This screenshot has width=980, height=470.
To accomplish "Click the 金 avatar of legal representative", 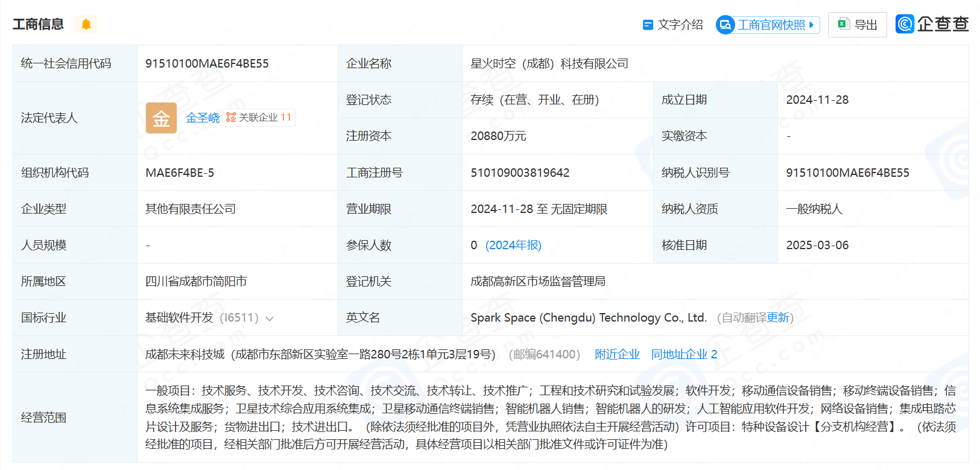I will point(161,118).
